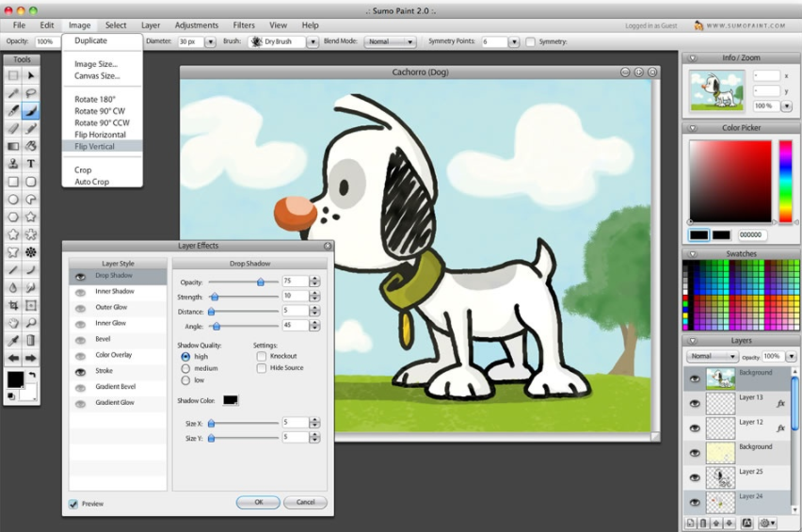This screenshot has height=532, width=802.
Task: Click OK in Layer Effects dialog
Action: (x=258, y=502)
